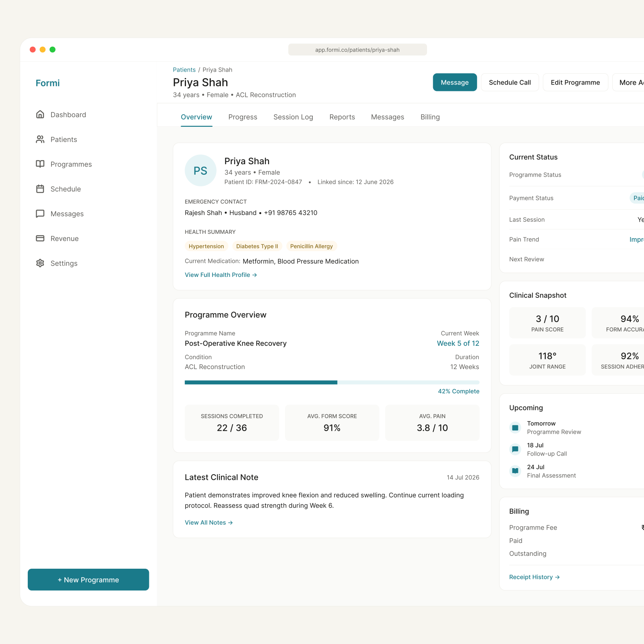
Task: Open the More Actions button
Action: tap(629, 83)
